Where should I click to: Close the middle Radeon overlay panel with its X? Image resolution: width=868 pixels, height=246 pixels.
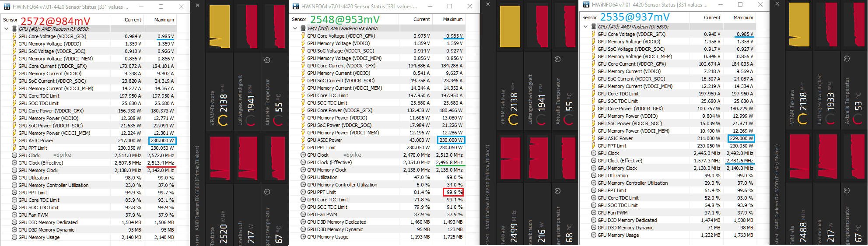click(x=488, y=4)
